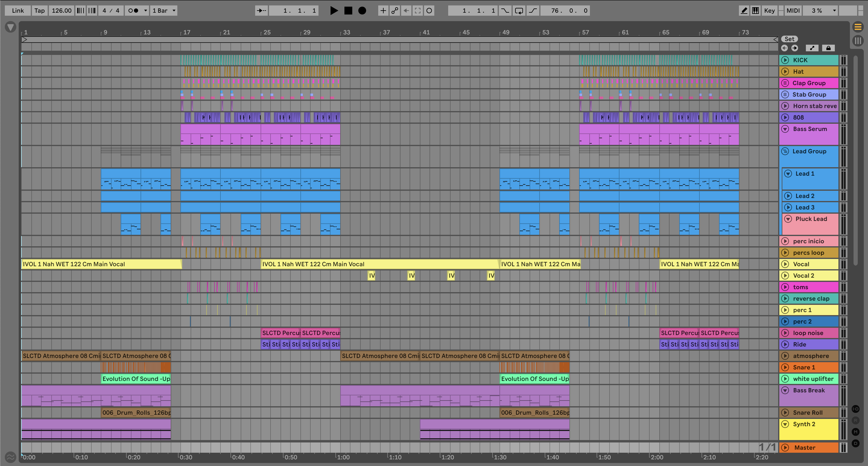This screenshot has width=868, height=466.
Task: Enable Key map mode switch
Action: point(769,11)
